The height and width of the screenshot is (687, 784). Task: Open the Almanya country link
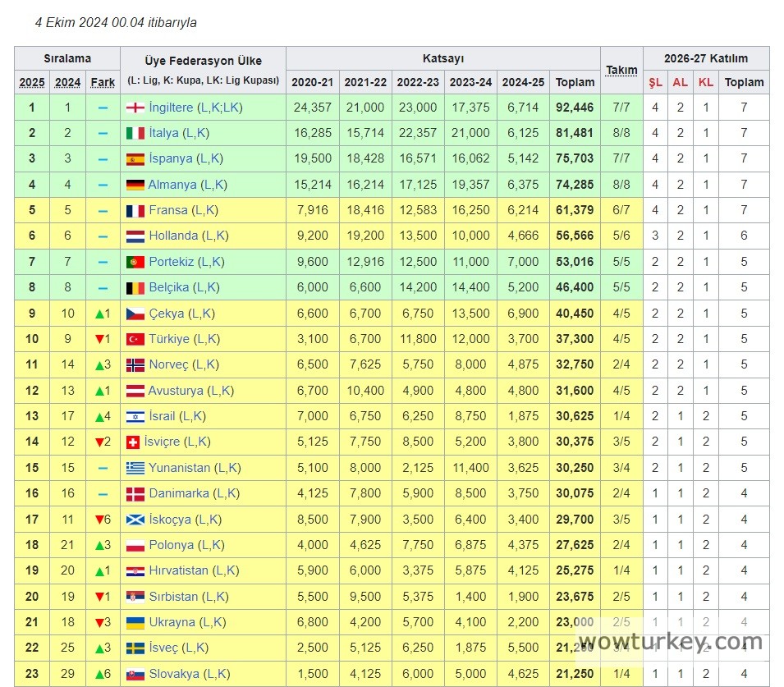coord(172,185)
